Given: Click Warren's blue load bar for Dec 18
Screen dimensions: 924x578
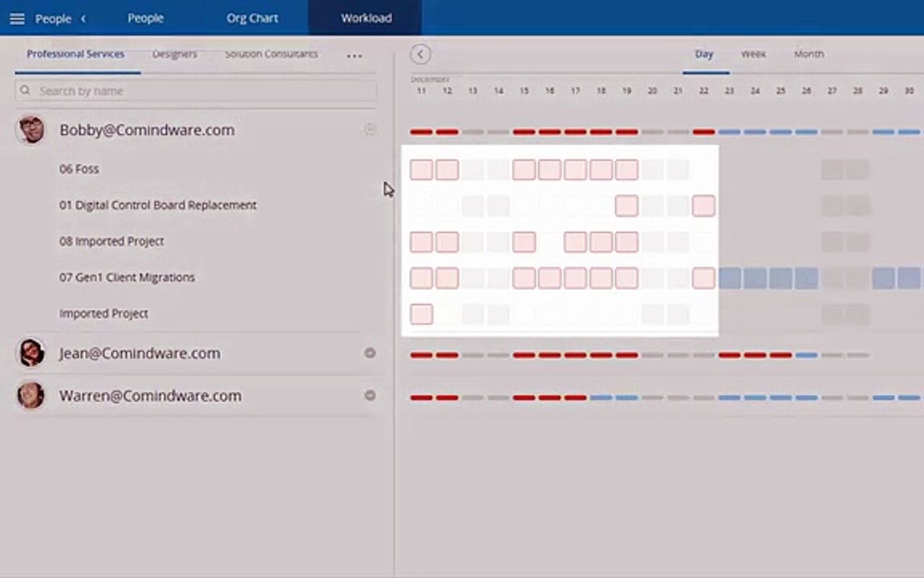Looking at the screenshot, I should tap(601, 397).
